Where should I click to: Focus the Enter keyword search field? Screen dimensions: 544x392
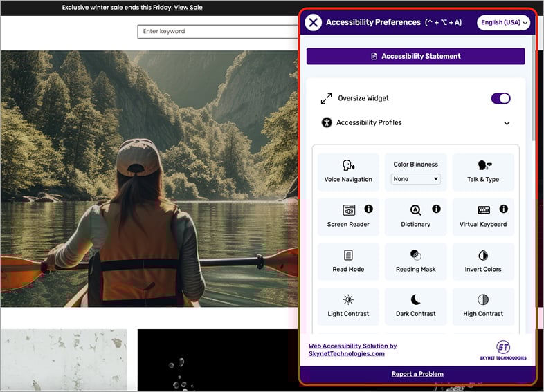pyautogui.click(x=217, y=32)
